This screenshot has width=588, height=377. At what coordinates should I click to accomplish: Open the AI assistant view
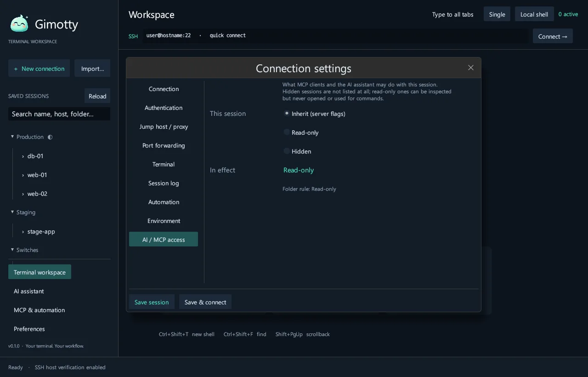[x=29, y=291]
